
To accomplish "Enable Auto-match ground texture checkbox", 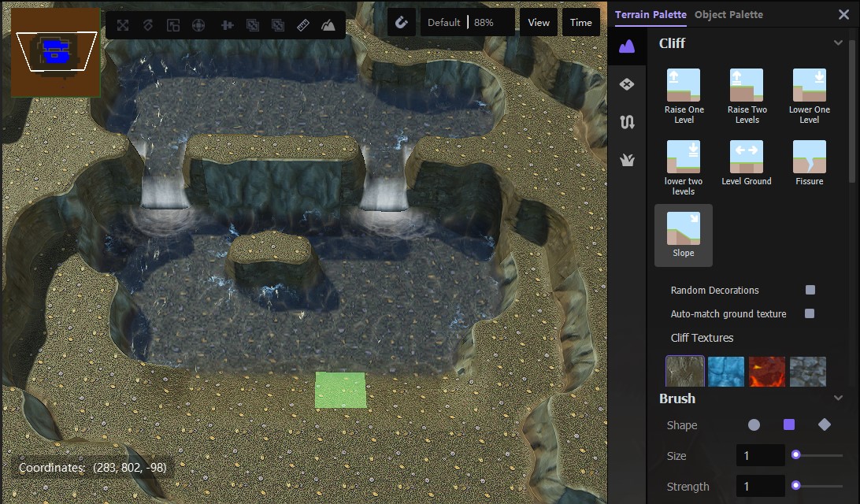I will 810,313.
